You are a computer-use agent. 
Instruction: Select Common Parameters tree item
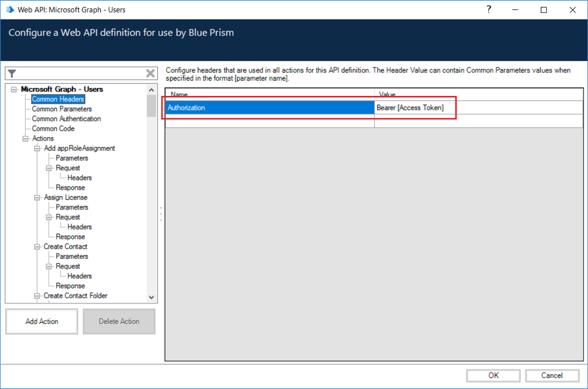click(x=62, y=109)
